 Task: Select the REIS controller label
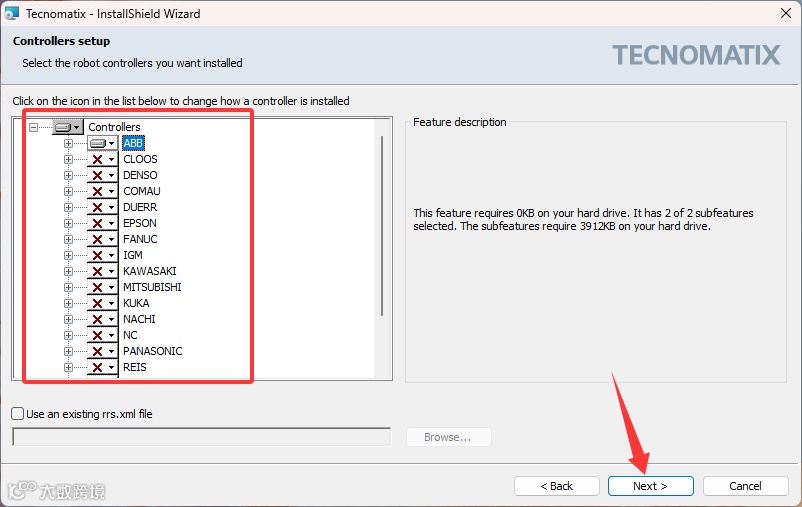click(135, 367)
